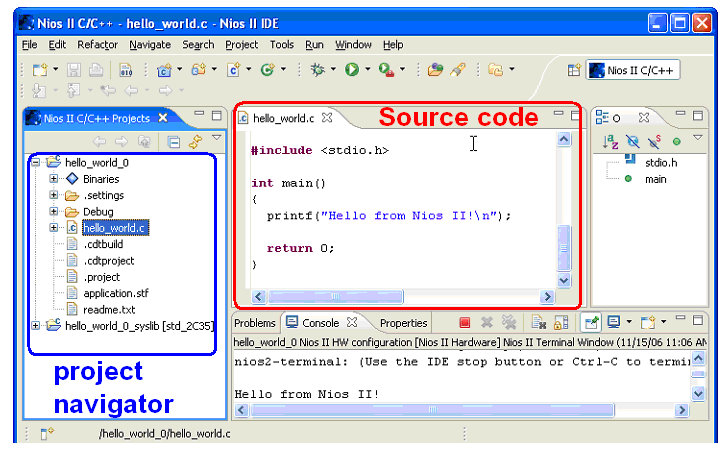The width and height of the screenshot is (724, 449).
Task: Click the status bar new item icon
Action: [47, 433]
